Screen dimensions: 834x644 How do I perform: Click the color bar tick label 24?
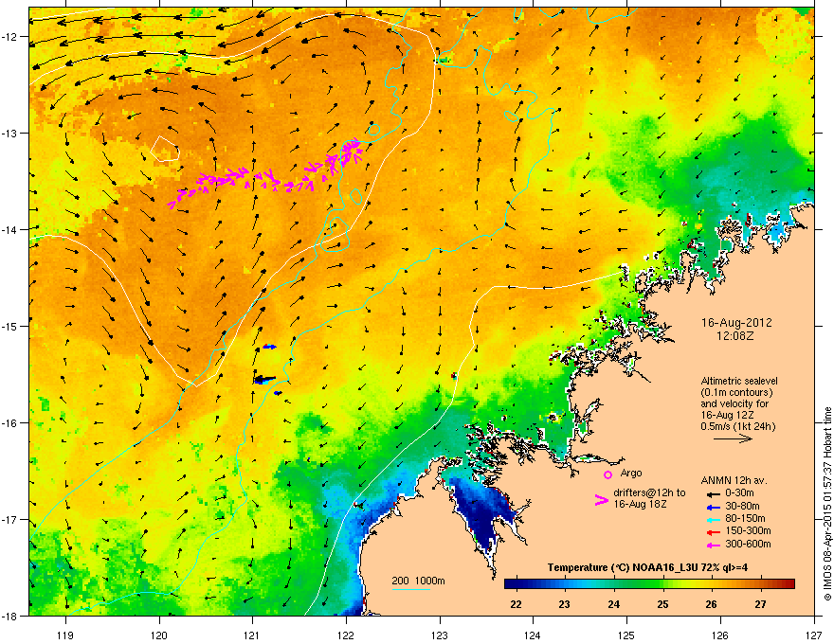coord(613,604)
